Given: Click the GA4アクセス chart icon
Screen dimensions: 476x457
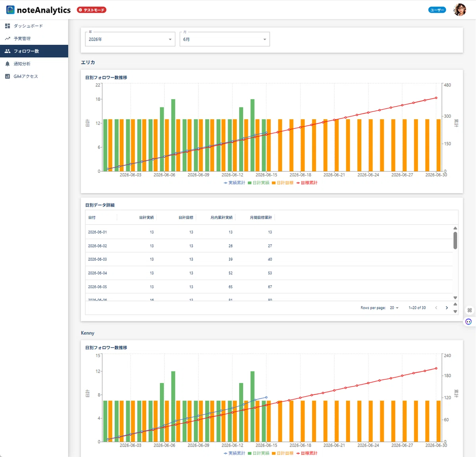Looking at the screenshot, I should (8, 76).
